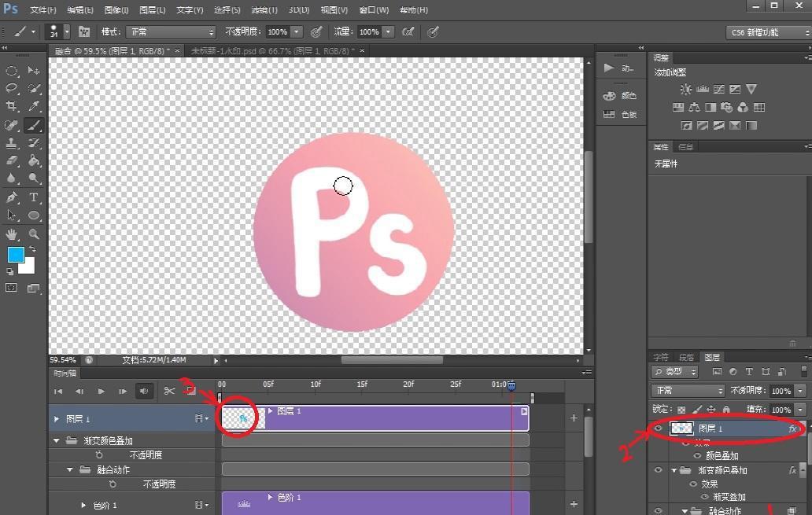This screenshot has height=515, width=812.
Task: Toggle lock transparent pixels
Action: (681, 410)
